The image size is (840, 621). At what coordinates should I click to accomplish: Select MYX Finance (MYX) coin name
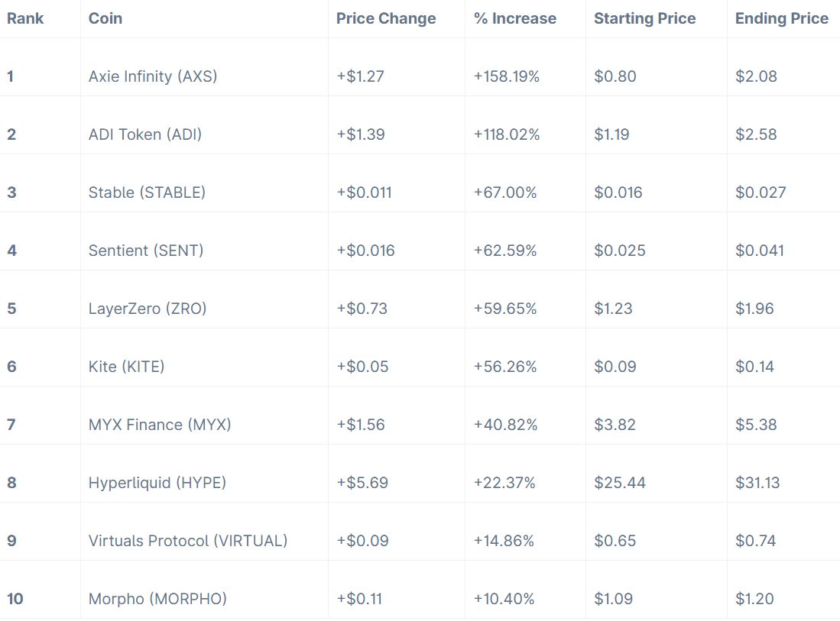[x=160, y=425]
